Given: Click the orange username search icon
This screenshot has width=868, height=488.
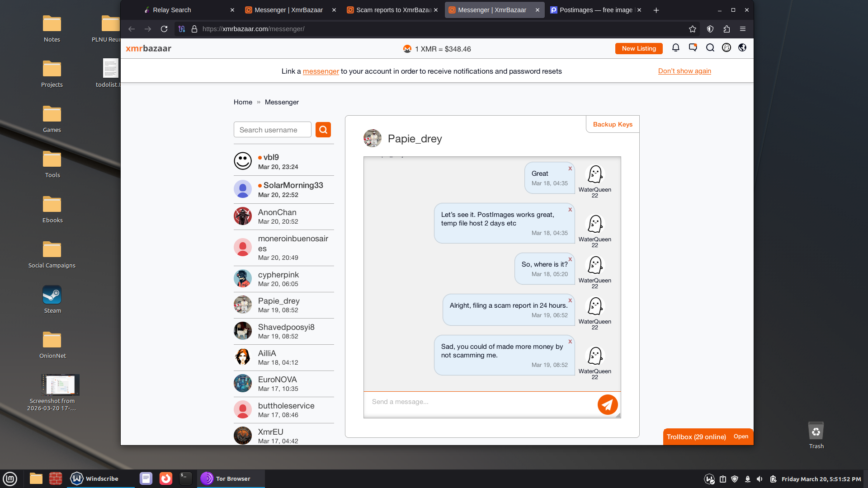Looking at the screenshot, I should tap(323, 130).
